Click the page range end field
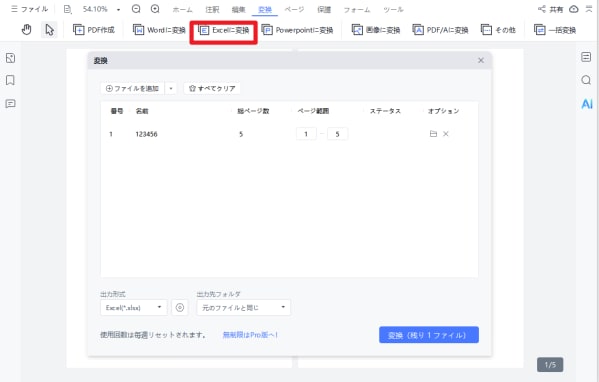The image size is (599, 382). click(337, 134)
